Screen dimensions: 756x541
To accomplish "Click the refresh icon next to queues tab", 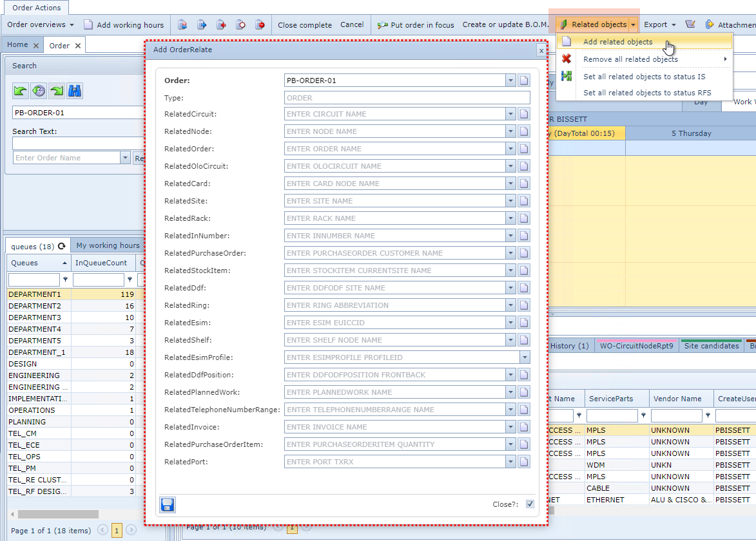I will (62, 246).
